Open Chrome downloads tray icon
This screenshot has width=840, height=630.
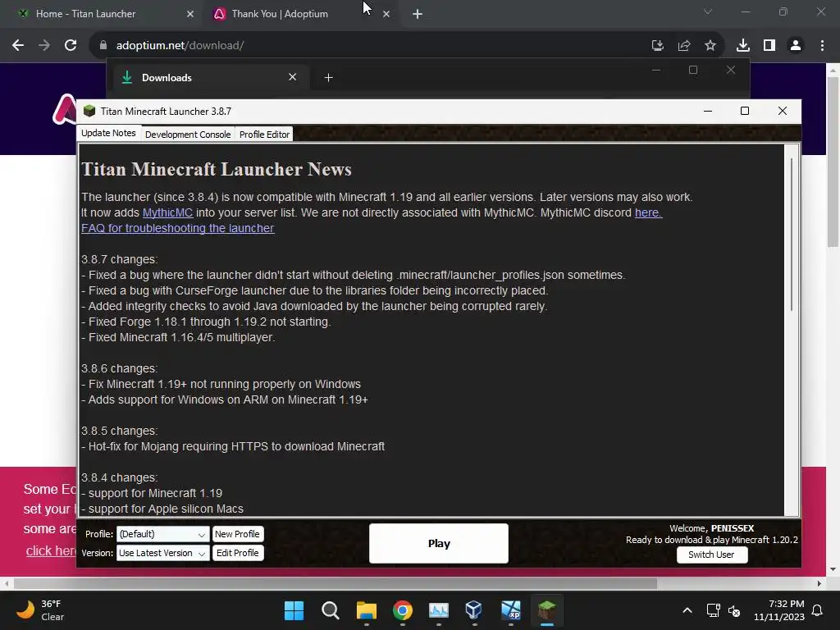pyautogui.click(x=742, y=46)
